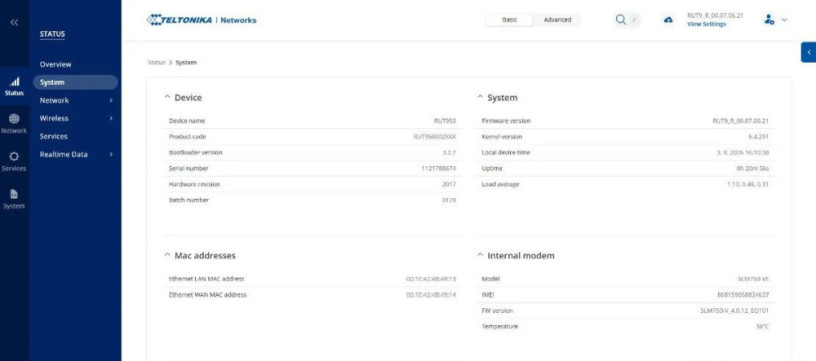Image resolution: width=816 pixels, height=361 pixels.
Task: Collapse the sidebar with double-chevron icon
Action: click(x=14, y=22)
